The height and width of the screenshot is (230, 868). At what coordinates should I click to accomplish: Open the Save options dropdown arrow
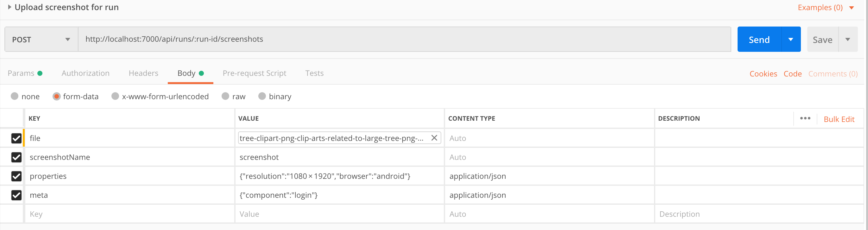[x=847, y=39]
